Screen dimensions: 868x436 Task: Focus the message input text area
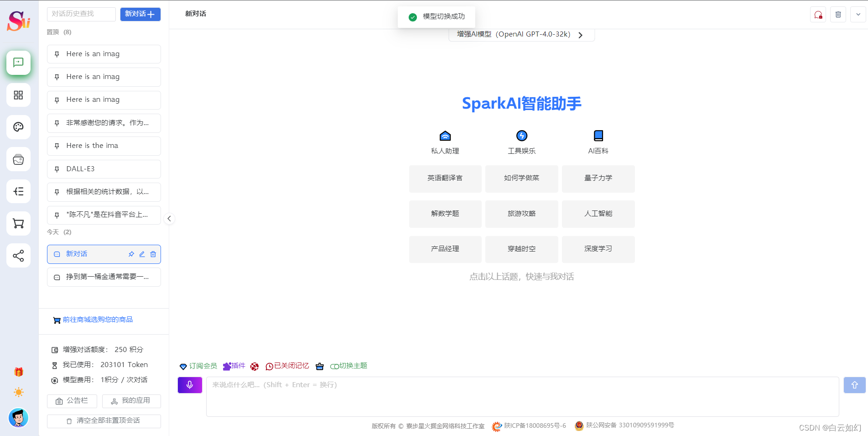coord(522,397)
